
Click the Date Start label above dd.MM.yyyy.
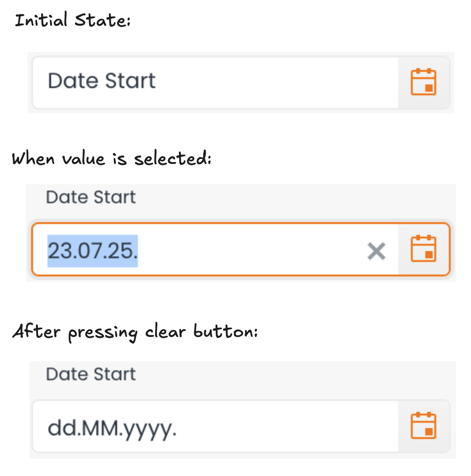91,374
